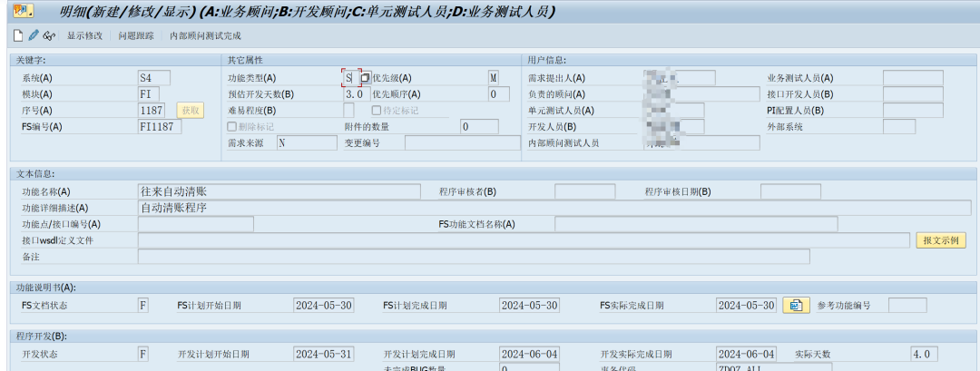Image resolution: width=980 pixels, height=371 pixels.
Task: Click the 开发计划完成日期 field
Action: click(529, 354)
